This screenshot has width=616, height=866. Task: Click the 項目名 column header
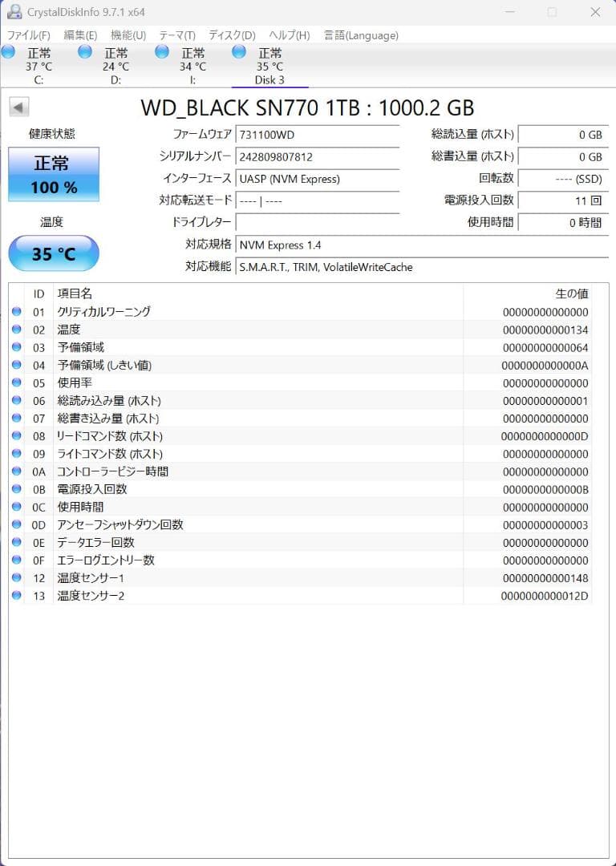click(75, 293)
